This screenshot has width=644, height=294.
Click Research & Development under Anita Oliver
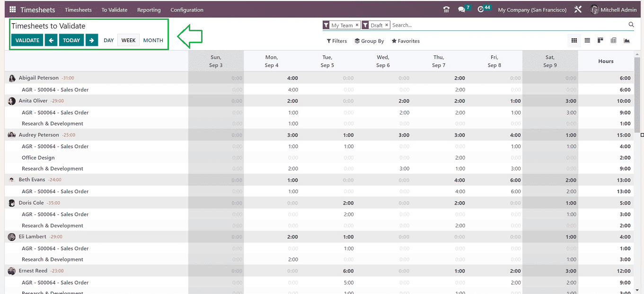[x=319, y=124]
